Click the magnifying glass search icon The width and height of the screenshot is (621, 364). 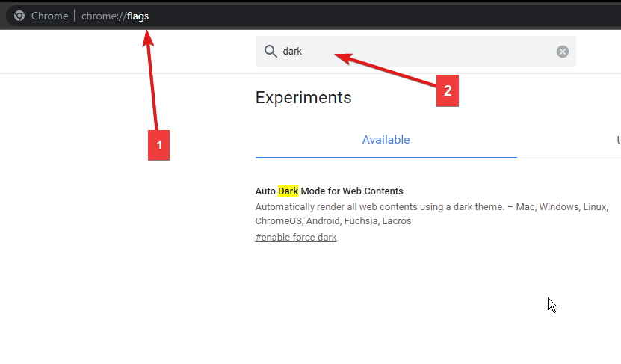[271, 51]
